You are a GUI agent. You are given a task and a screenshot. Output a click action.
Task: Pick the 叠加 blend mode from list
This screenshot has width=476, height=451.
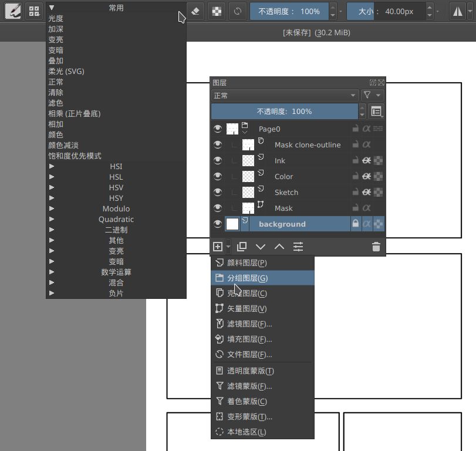(56, 60)
